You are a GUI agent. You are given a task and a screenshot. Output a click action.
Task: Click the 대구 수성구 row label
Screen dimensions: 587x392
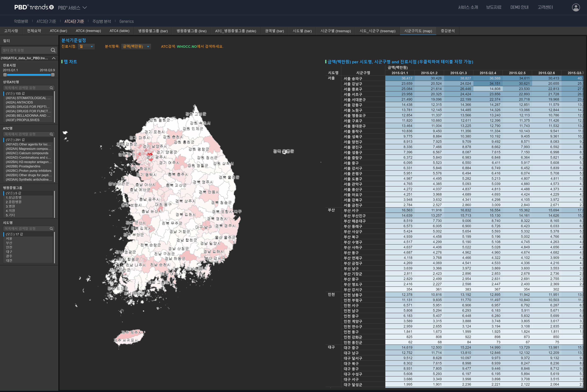353,374
